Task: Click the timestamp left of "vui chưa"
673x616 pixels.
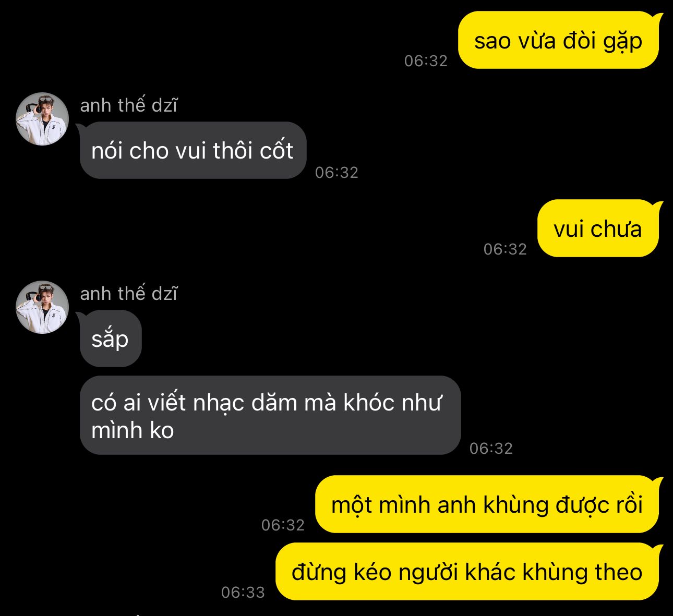Action: 505,249
